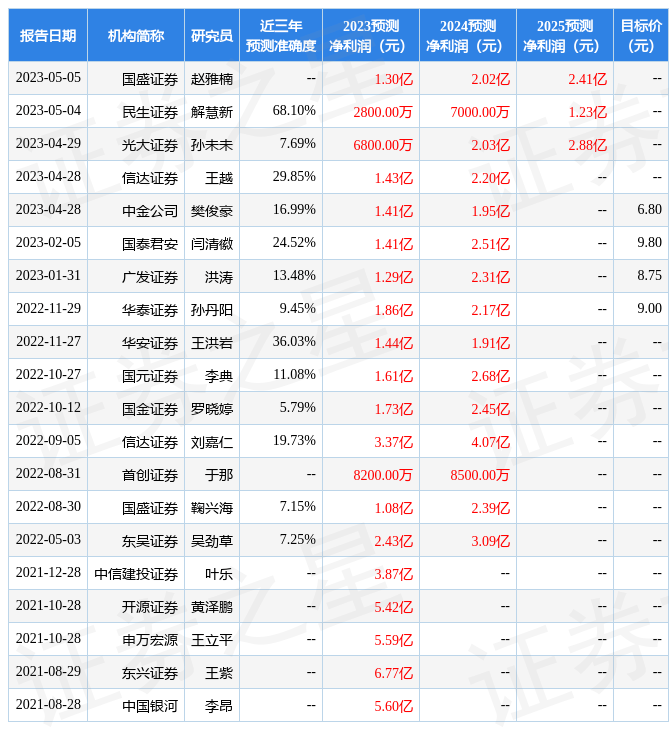669x730 pixels.
Task: Select target price 8.75
Action: click(x=649, y=276)
